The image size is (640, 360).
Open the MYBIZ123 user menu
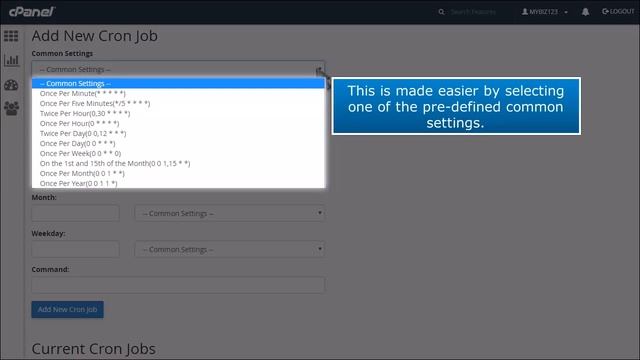(544, 12)
